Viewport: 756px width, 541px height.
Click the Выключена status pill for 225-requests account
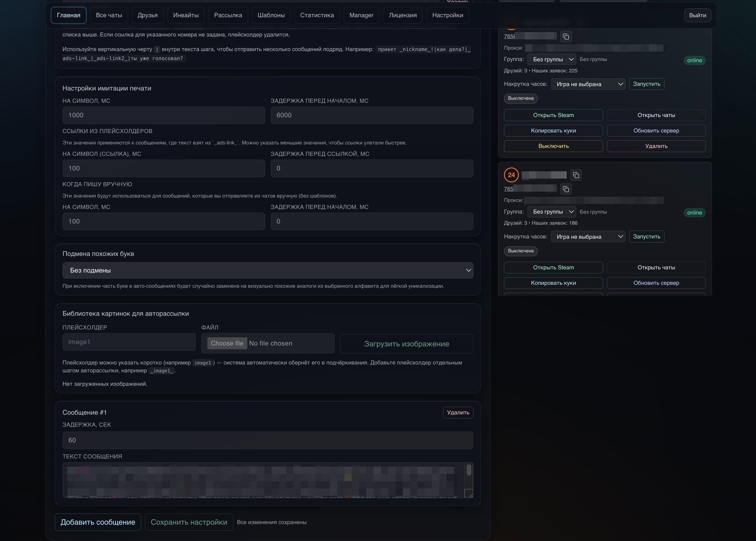pos(521,98)
